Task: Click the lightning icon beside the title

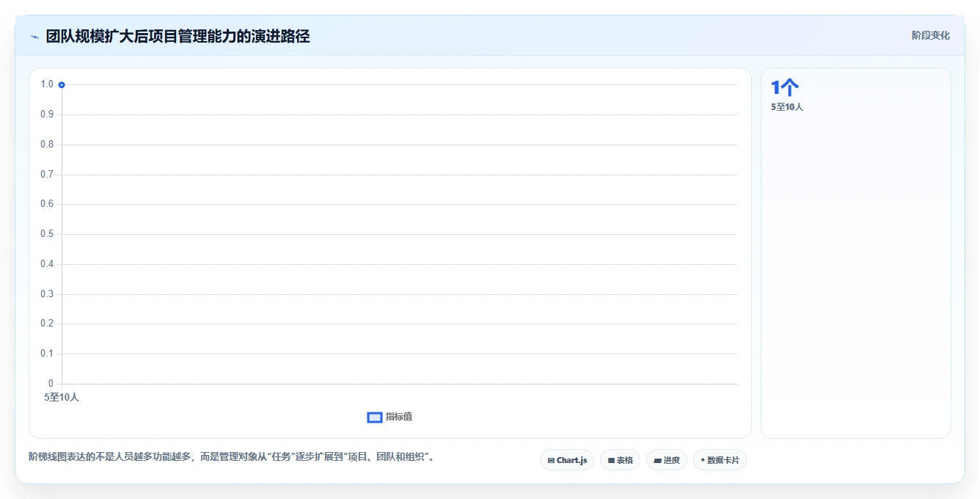Action: (x=34, y=37)
